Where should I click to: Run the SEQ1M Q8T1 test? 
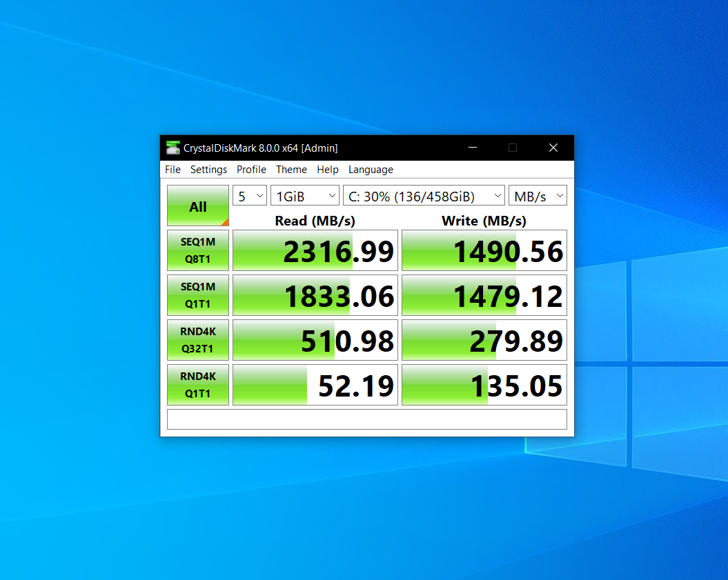[198, 250]
